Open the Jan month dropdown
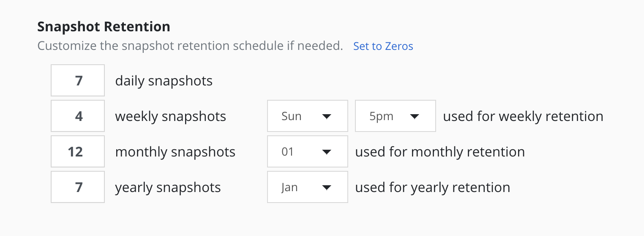 (x=307, y=187)
